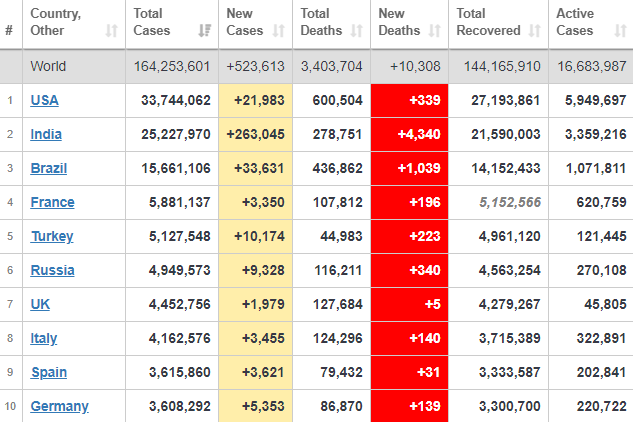Viewport: 633px width, 422px height.
Task: Open the USA country link
Action: point(44,100)
